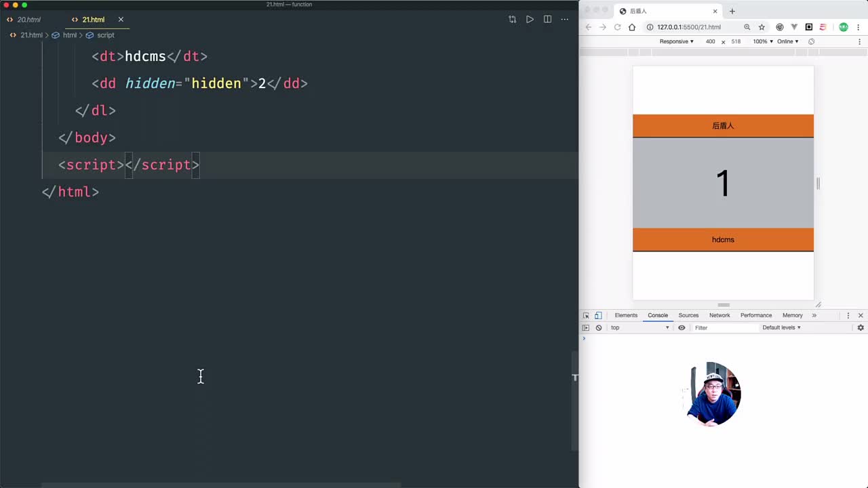Switch to the Memory panel
The height and width of the screenshot is (488, 868).
pos(793,316)
